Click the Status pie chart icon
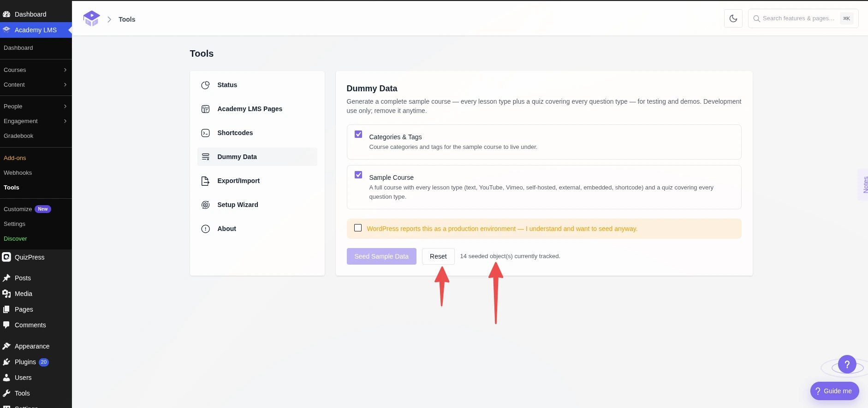The width and height of the screenshot is (868, 408). point(206,85)
